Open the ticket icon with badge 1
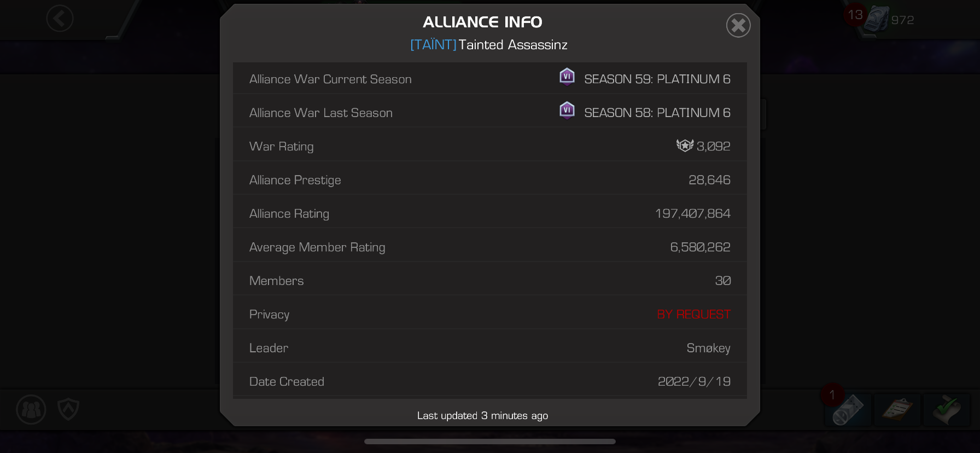The height and width of the screenshot is (453, 980). [848, 409]
